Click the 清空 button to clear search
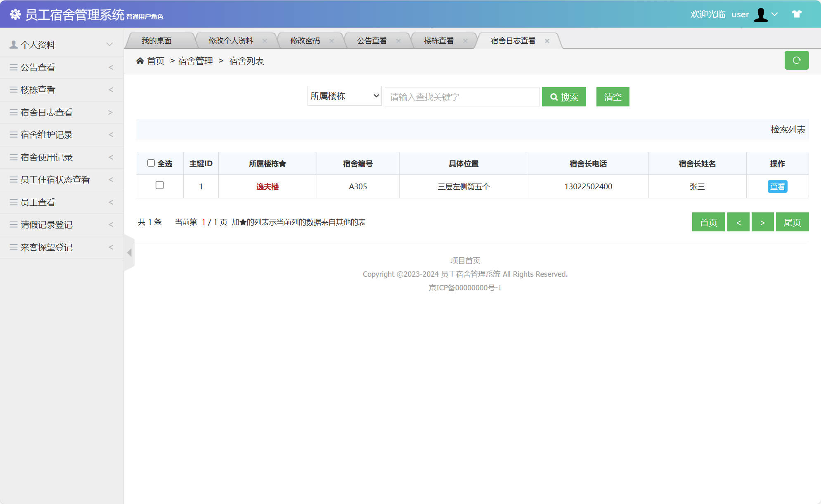821x504 pixels. pyautogui.click(x=612, y=97)
